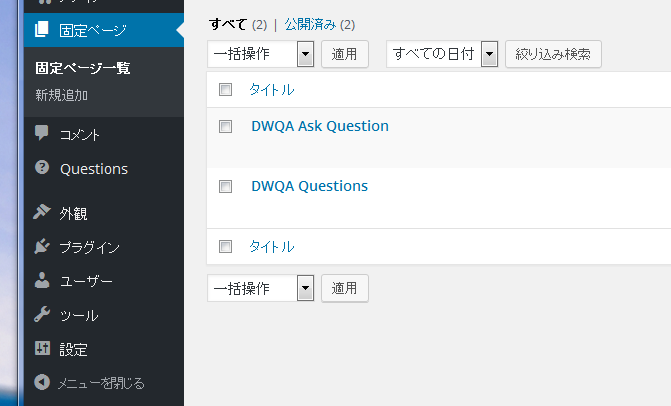
Task: Select 固定ページ一覧 submenu item
Action: click(83, 68)
